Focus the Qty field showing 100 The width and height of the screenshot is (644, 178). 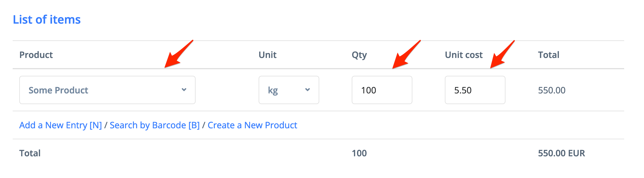click(382, 90)
